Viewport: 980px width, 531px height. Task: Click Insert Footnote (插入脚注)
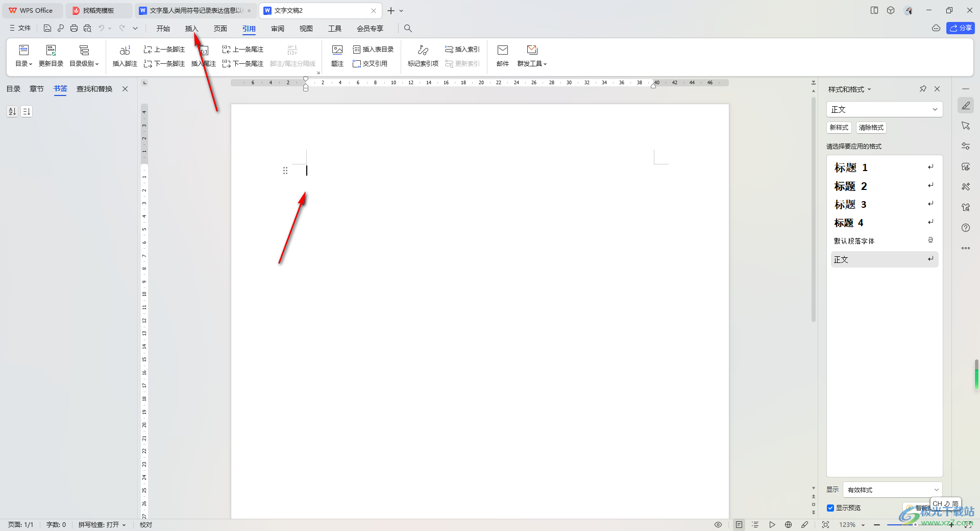125,56
